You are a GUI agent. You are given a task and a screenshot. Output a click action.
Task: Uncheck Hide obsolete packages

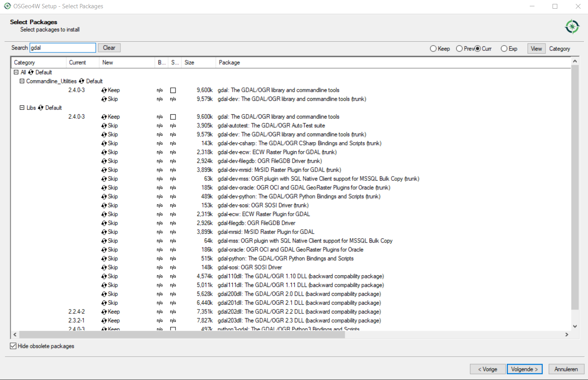point(13,346)
